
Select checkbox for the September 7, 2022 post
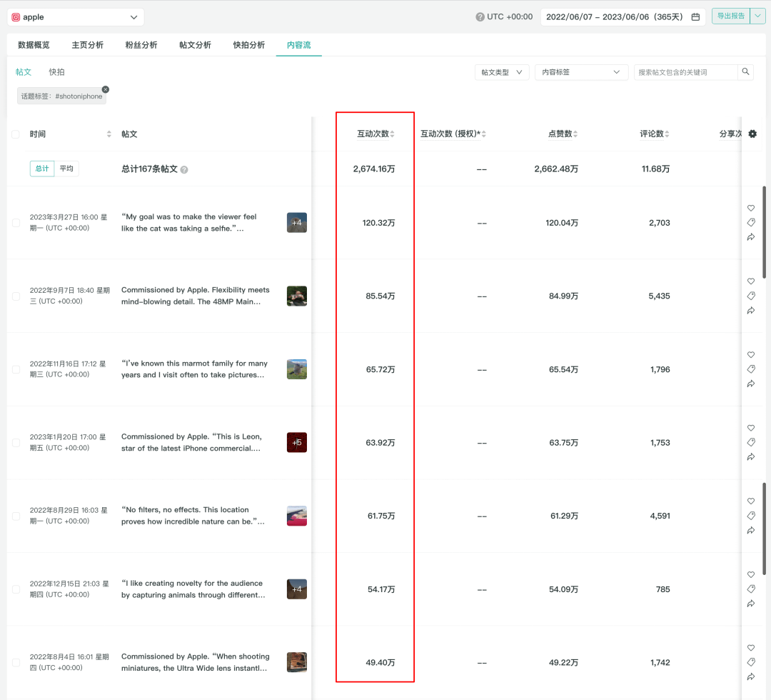tap(16, 296)
